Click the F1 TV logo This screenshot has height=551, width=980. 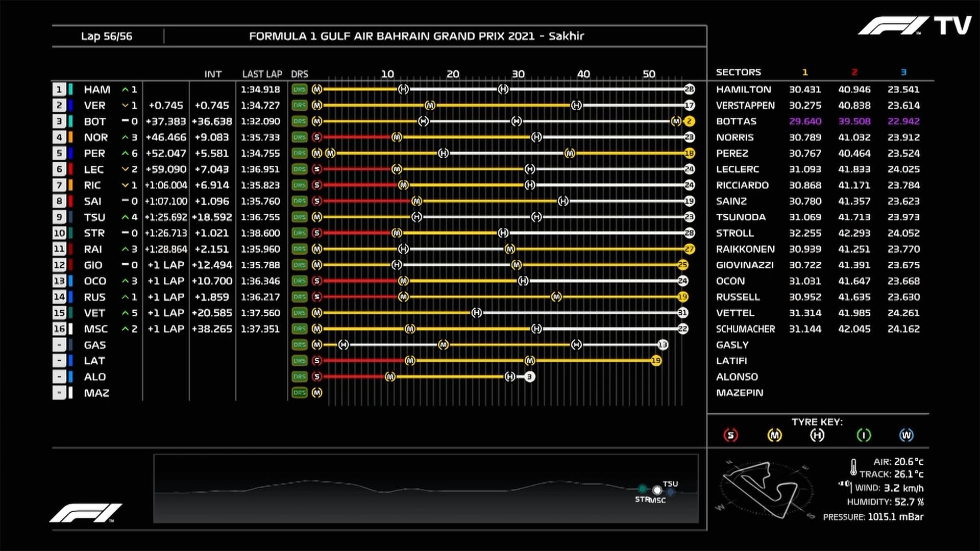tap(914, 26)
